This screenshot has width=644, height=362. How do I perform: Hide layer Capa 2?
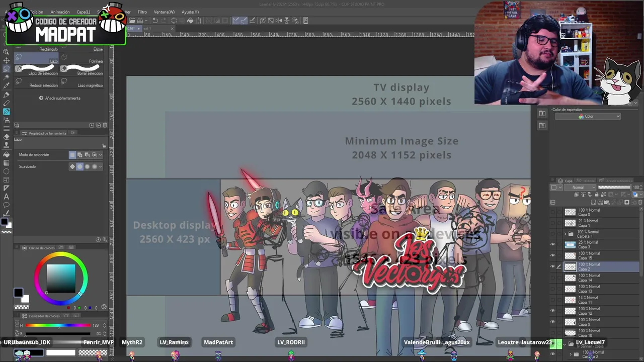[553, 267]
